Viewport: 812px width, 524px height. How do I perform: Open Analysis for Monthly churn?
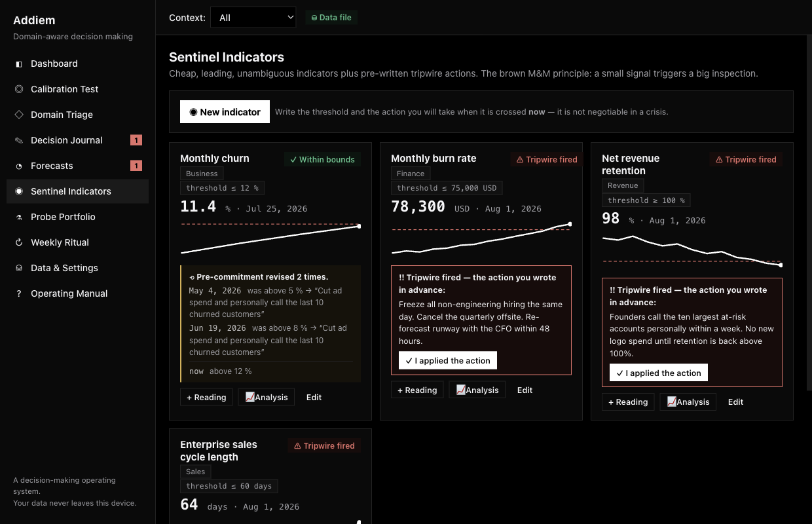coord(266,397)
